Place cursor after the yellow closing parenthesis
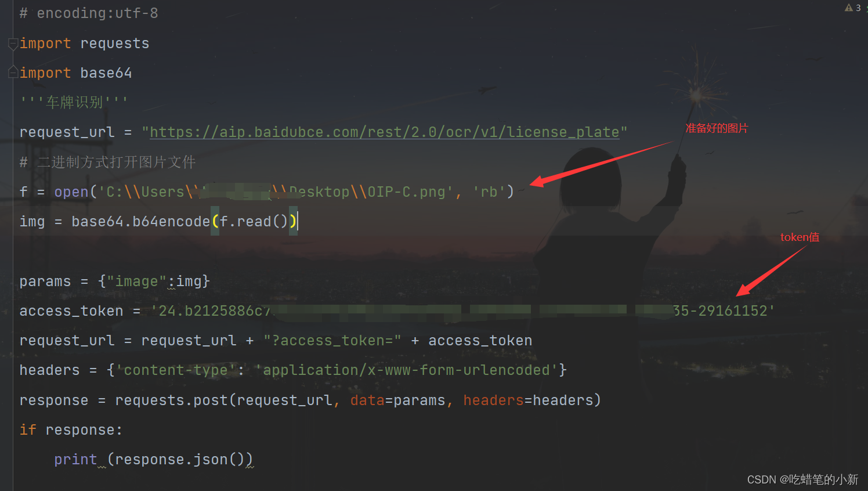 click(x=298, y=222)
